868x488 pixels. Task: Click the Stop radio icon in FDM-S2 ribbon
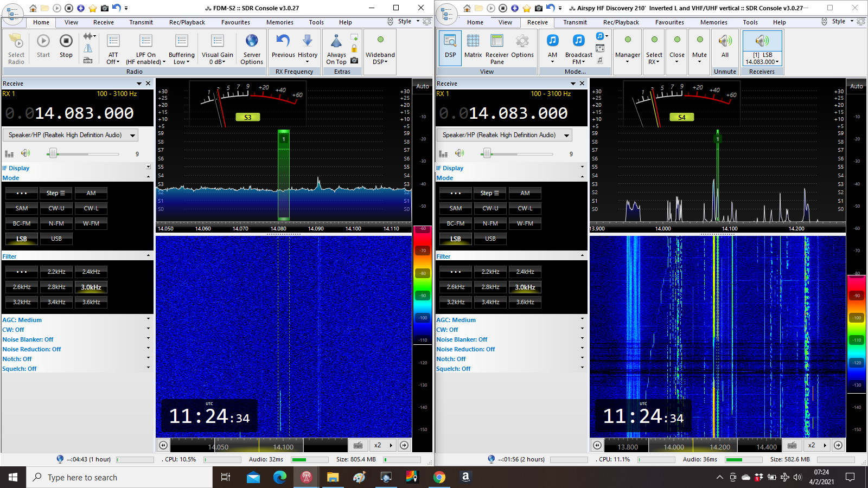click(66, 41)
